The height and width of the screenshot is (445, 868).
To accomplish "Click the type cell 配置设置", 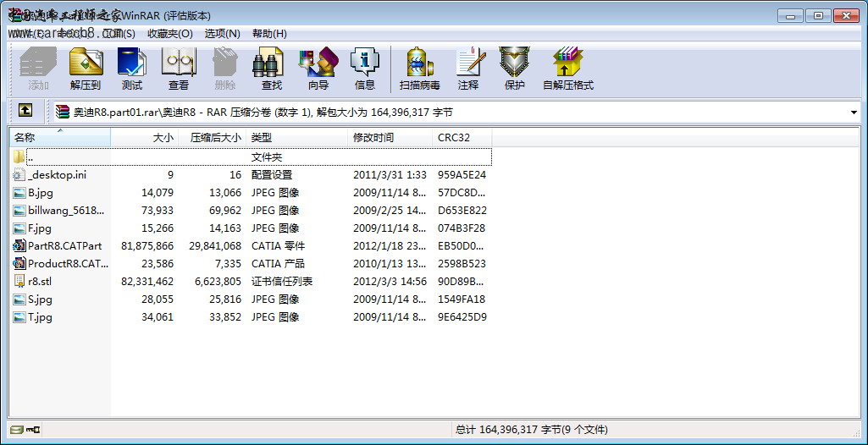I will 271,175.
